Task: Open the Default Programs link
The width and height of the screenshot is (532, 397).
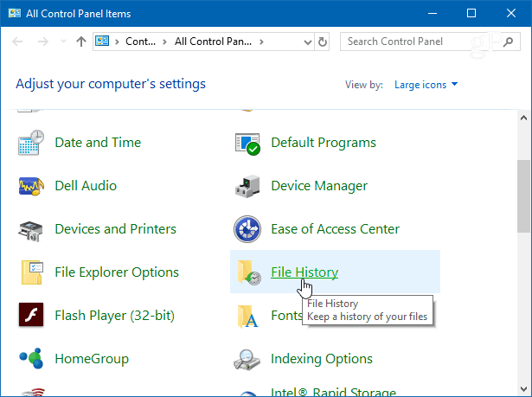Action: coord(324,143)
